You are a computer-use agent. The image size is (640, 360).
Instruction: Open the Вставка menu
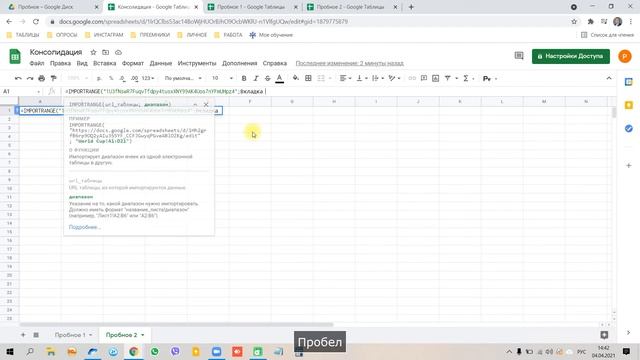[x=104, y=63]
